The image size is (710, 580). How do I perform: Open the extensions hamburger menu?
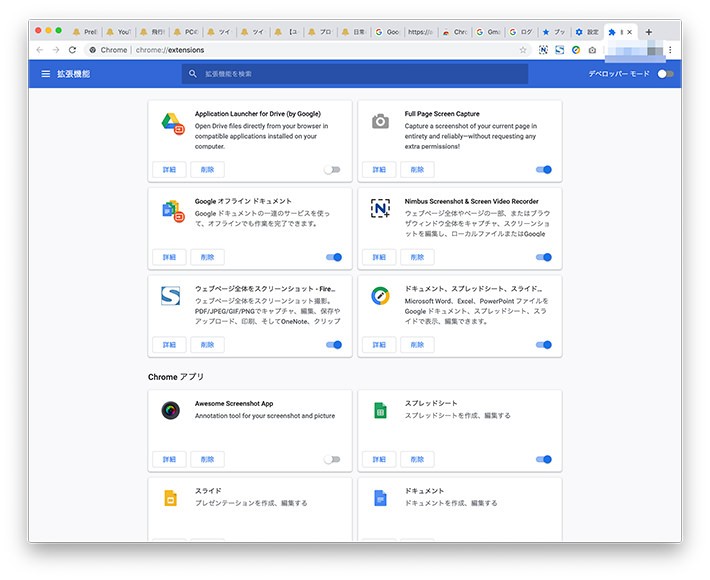pyautogui.click(x=46, y=73)
